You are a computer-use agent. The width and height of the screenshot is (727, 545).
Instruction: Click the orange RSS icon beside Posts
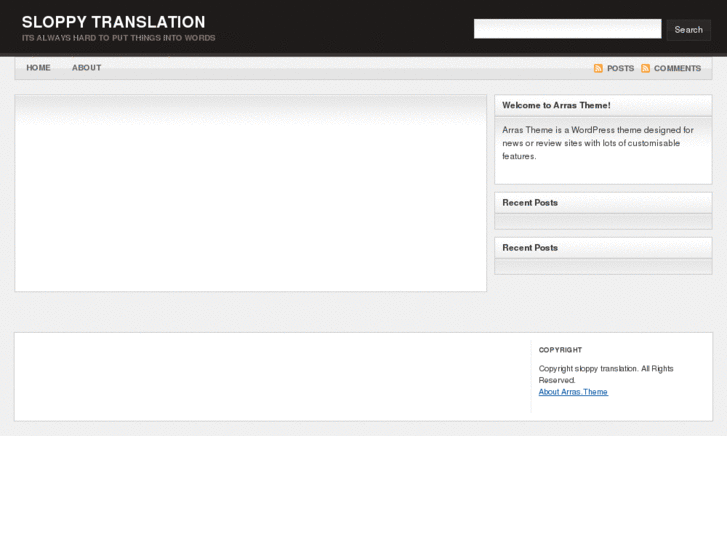coord(598,68)
